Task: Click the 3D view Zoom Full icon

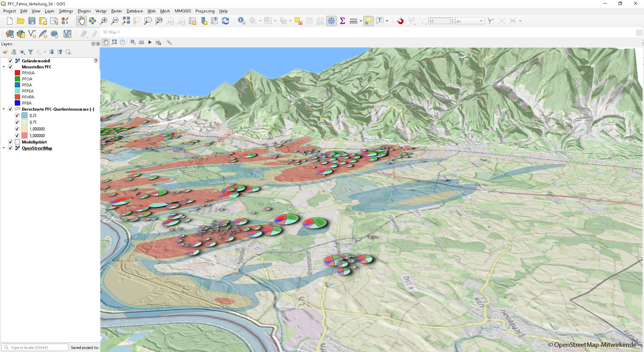Action: pos(114,42)
